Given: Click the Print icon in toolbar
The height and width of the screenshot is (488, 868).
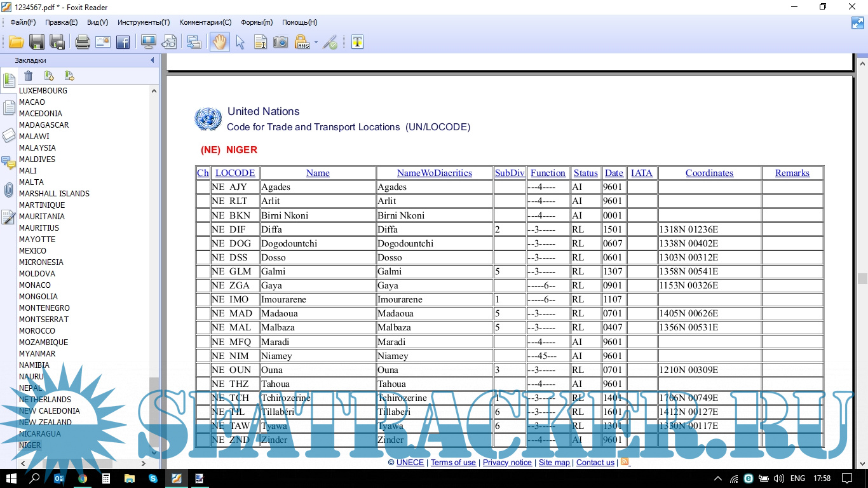Looking at the screenshot, I should coord(83,43).
